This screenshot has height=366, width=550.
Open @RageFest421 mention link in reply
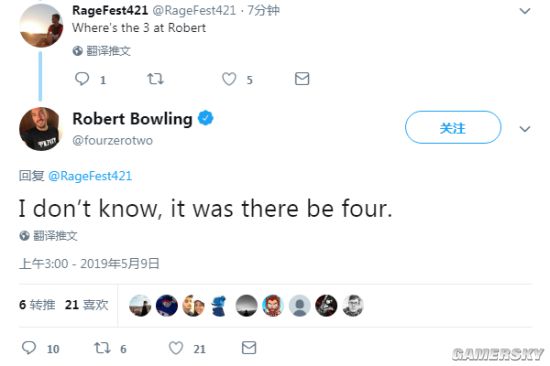click(90, 176)
